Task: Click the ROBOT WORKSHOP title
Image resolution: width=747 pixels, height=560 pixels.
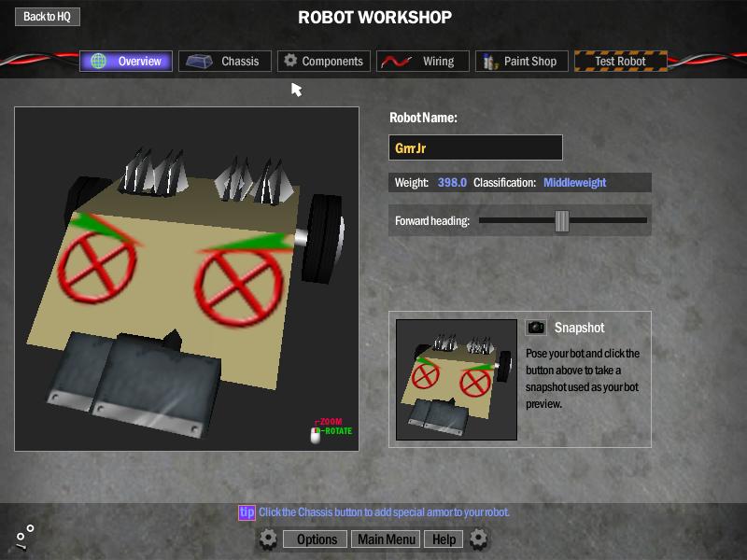Action: point(375,18)
